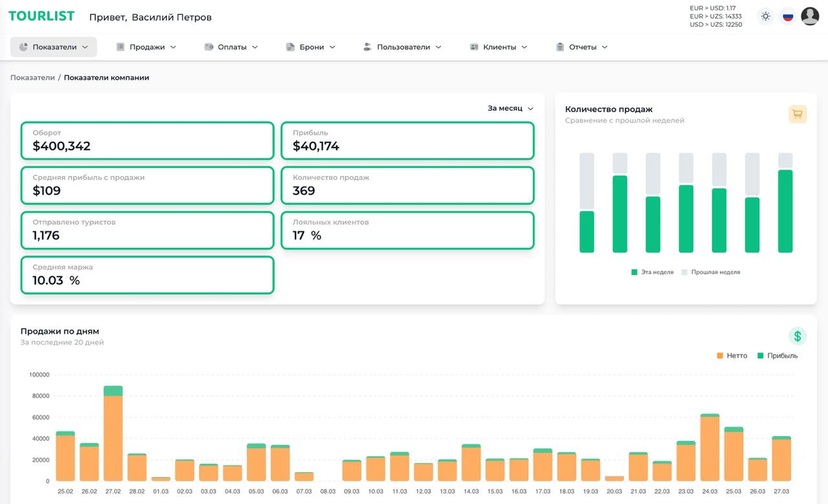Screen dimensions: 828x504
Task: Toggle the Прибыль legend swatch in daily chart
Action: tap(761, 356)
